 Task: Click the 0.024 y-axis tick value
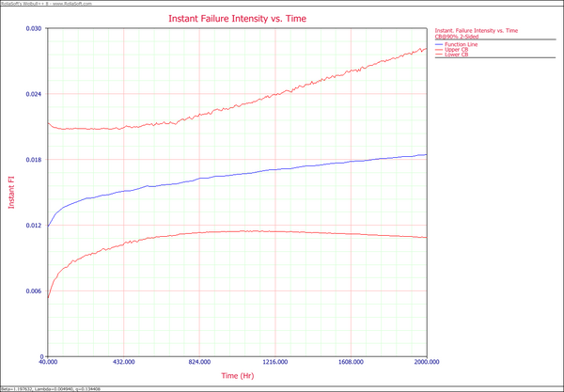tap(35, 94)
